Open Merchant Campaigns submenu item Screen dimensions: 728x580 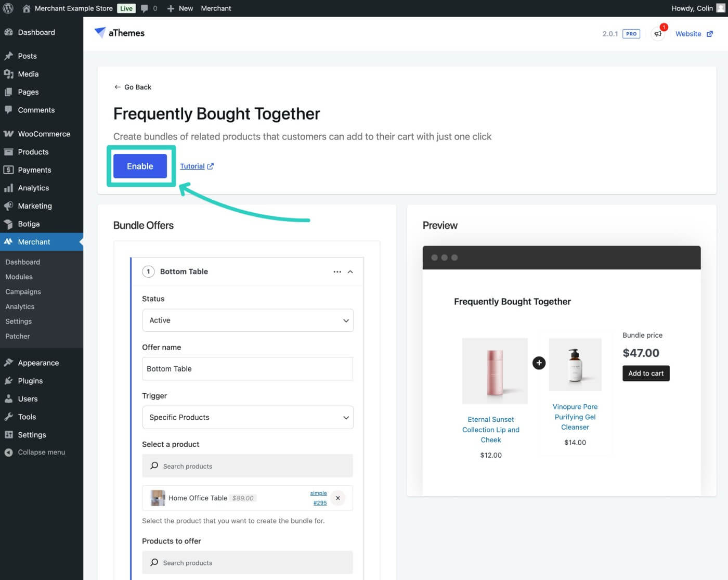23,292
